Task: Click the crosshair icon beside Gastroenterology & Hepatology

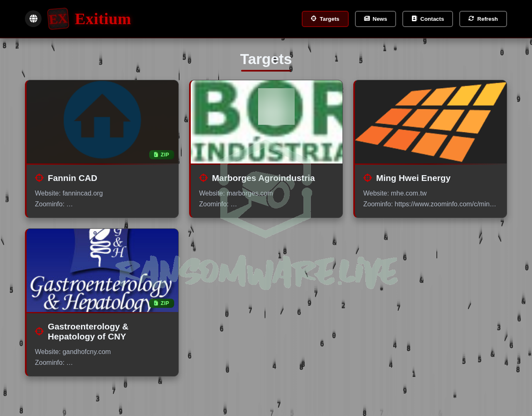Action: pyautogui.click(x=39, y=332)
